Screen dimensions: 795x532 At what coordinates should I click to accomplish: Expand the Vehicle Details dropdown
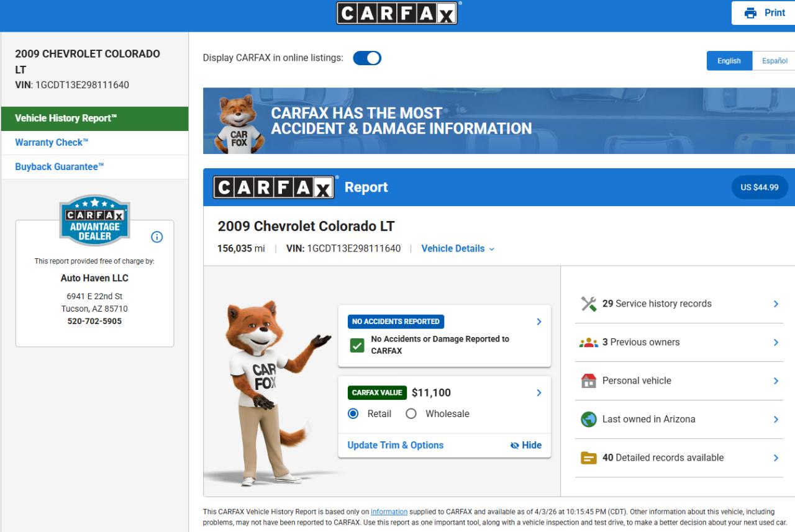tap(458, 248)
